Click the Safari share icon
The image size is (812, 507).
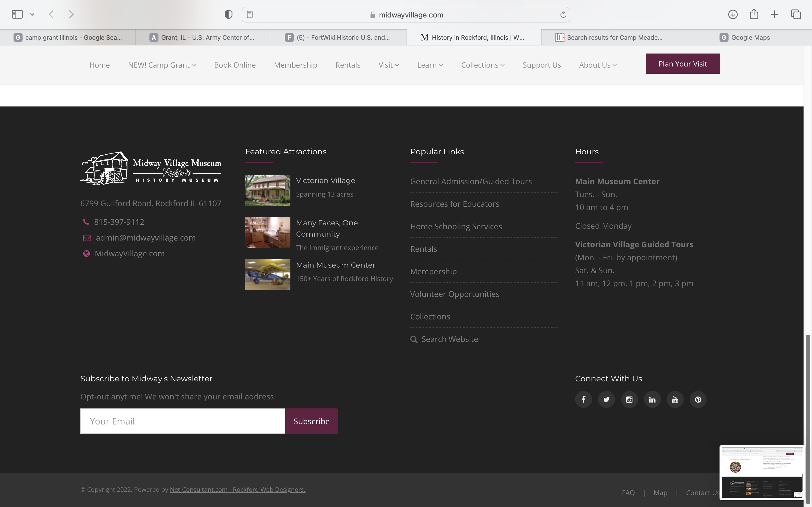[x=754, y=14]
